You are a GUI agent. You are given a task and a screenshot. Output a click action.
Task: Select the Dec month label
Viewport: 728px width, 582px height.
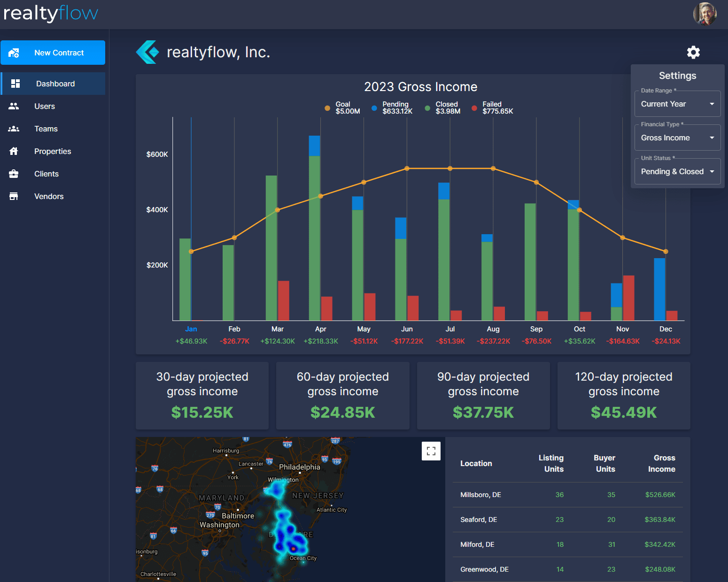[x=666, y=329]
